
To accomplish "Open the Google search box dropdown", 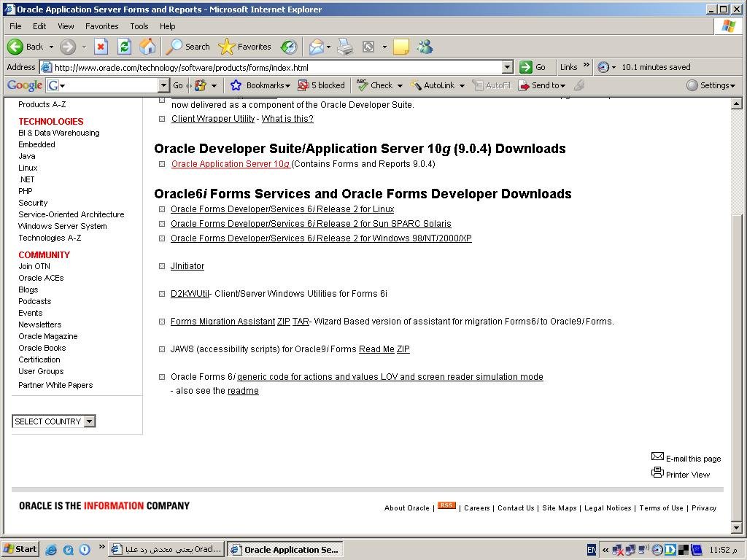I will pos(163,85).
